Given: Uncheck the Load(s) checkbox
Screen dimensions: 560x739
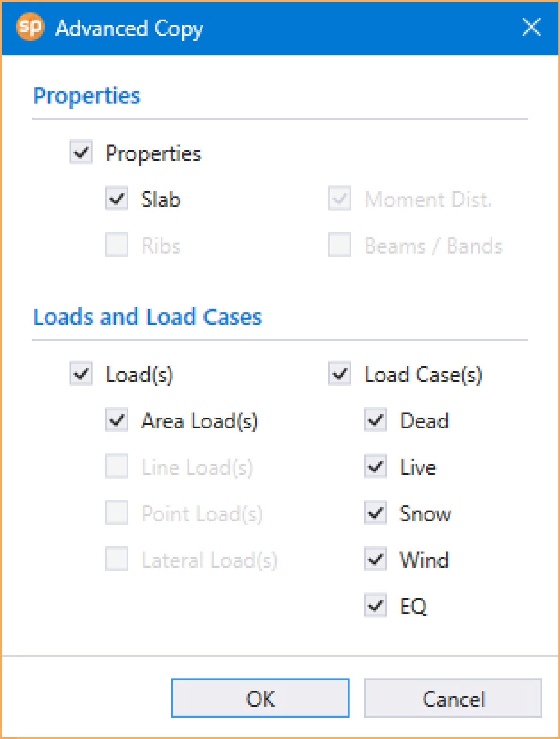Looking at the screenshot, I should coord(81,374).
